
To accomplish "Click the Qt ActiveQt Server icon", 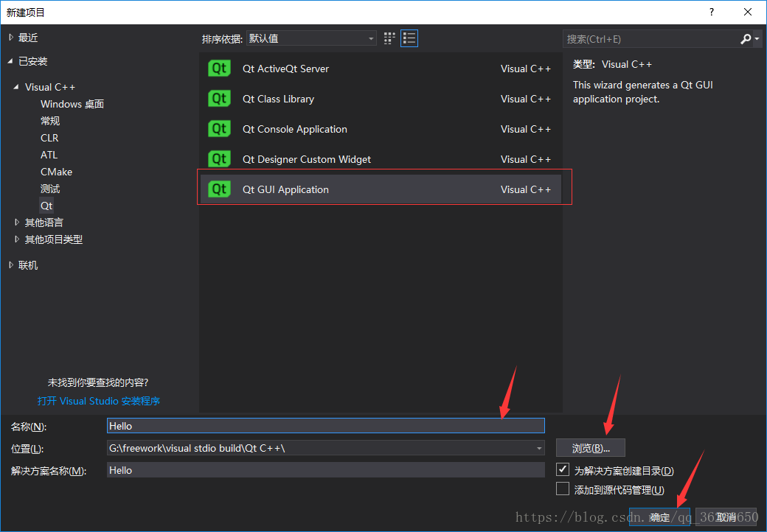I will pyautogui.click(x=219, y=69).
